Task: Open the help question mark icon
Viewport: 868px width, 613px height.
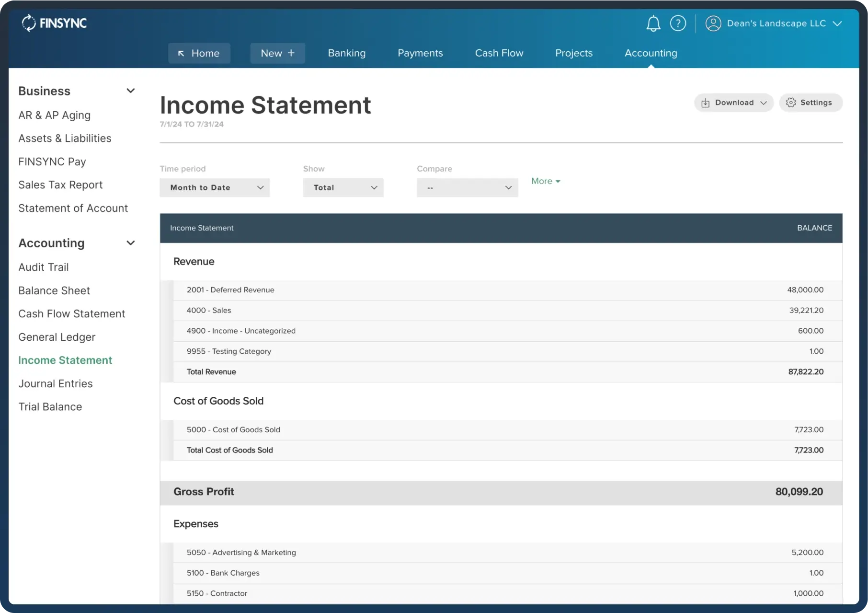Action: click(x=678, y=23)
